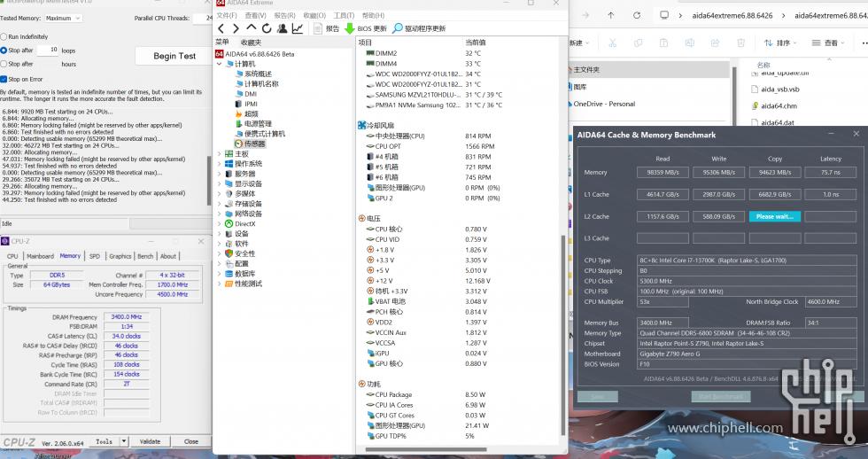
Task: Select Stop after hours option
Action: [4, 64]
